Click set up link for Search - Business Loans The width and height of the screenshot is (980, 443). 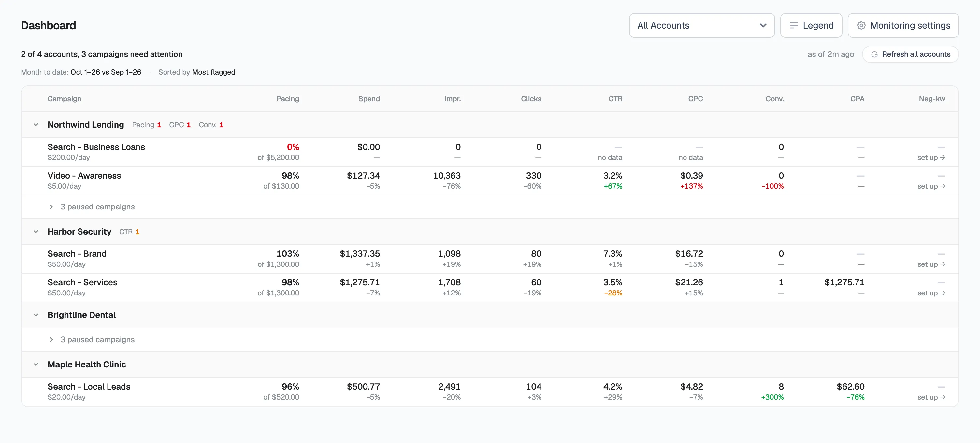coord(931,157)
